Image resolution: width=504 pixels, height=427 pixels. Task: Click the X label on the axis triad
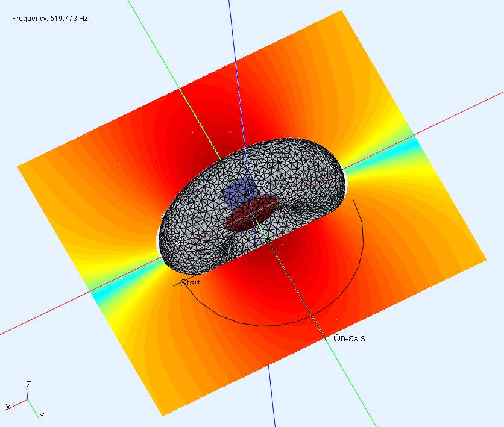tap(8, 407)
